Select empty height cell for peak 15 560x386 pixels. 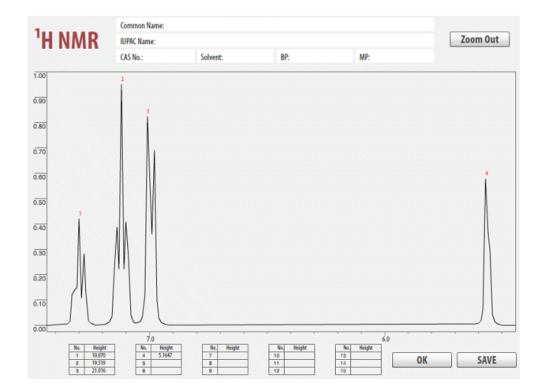click(x=366, y=371)
